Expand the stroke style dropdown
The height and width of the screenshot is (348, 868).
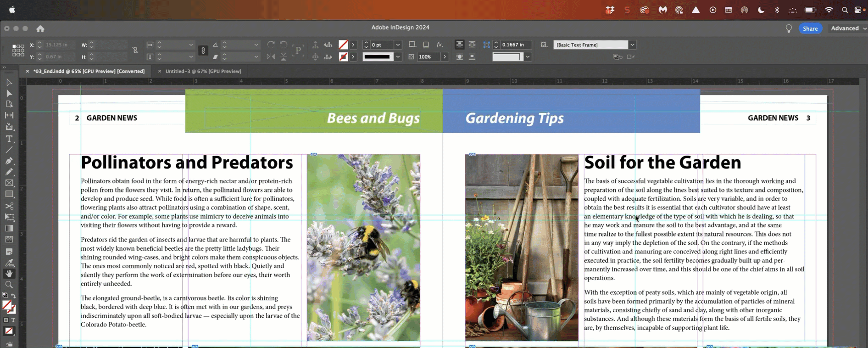[x=398, y=56]
